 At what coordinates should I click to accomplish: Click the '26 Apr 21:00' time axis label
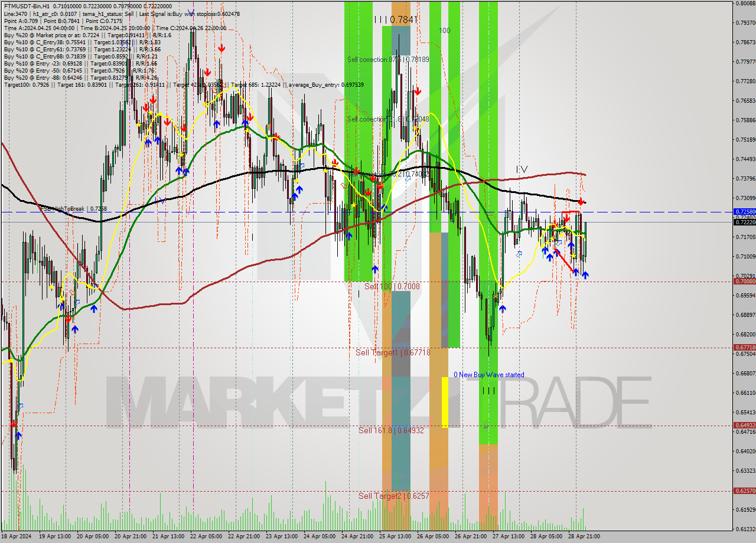(470, 537)
